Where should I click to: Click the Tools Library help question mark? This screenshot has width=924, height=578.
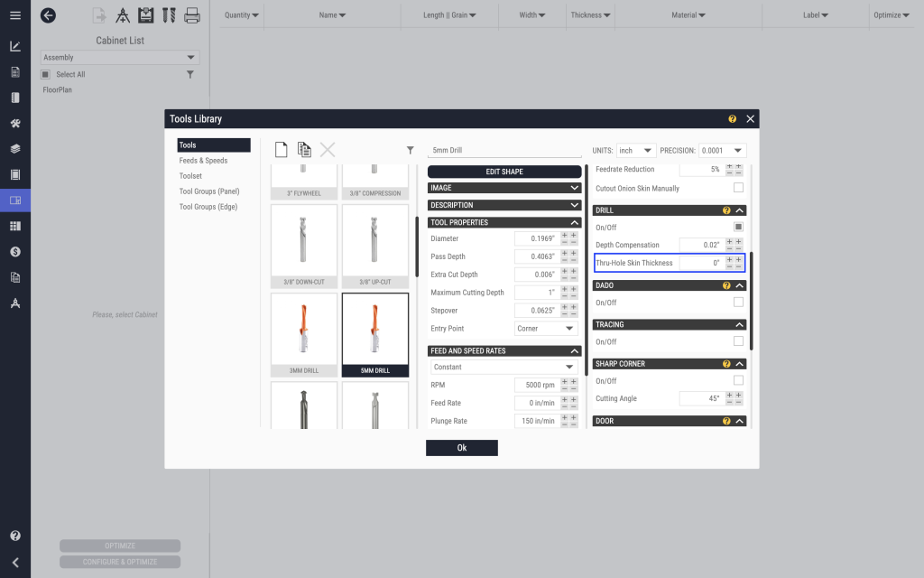point(733,119)
